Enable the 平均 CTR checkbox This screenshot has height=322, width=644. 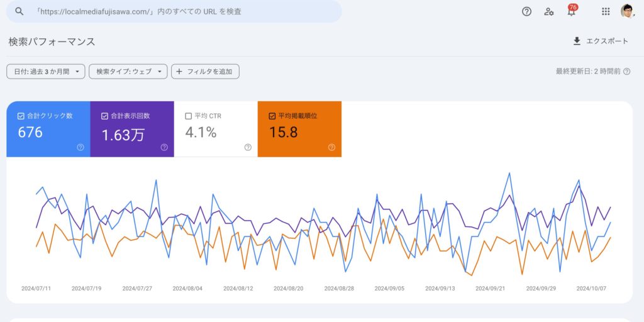(x=189, y=116)
